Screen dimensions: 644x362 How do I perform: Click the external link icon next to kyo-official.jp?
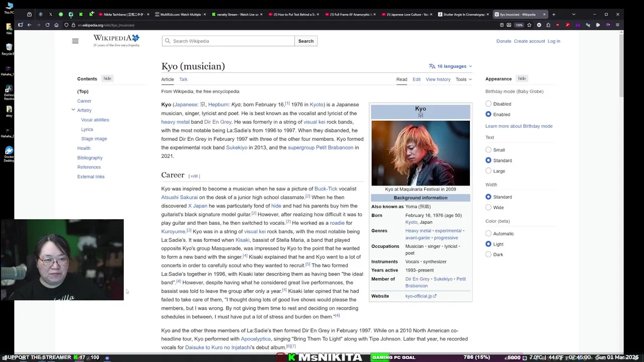(x=435, y=296)
